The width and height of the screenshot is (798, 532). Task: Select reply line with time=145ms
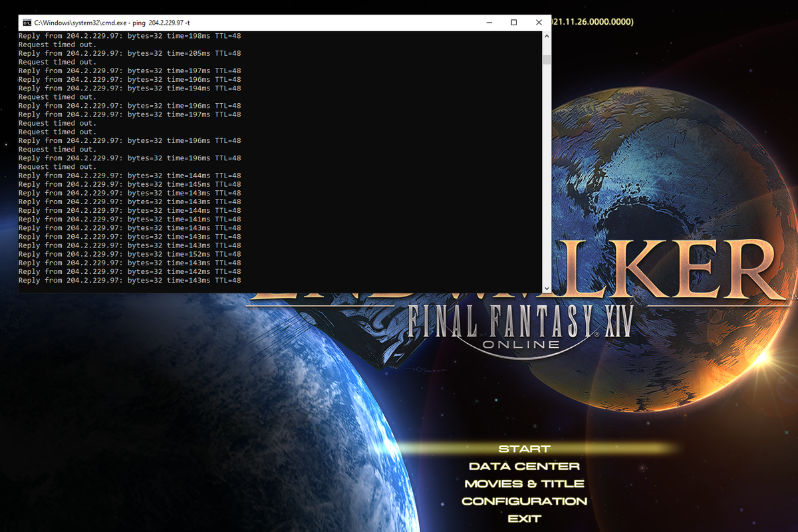tap(130, 184)
